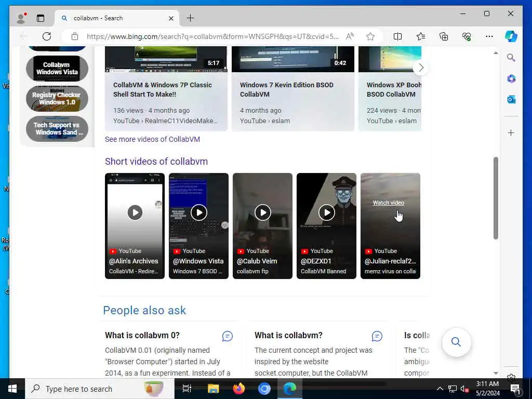The height and width of the screenshot is (399, 532).
Task: Open sidebar Search icon
Action: [x=511, y=57]
